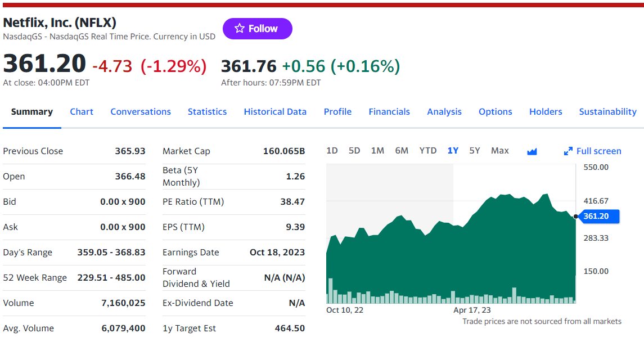Viewport: 644px width, 360px height.
Task: Select the 5D chart range
Action: point(354,151)
